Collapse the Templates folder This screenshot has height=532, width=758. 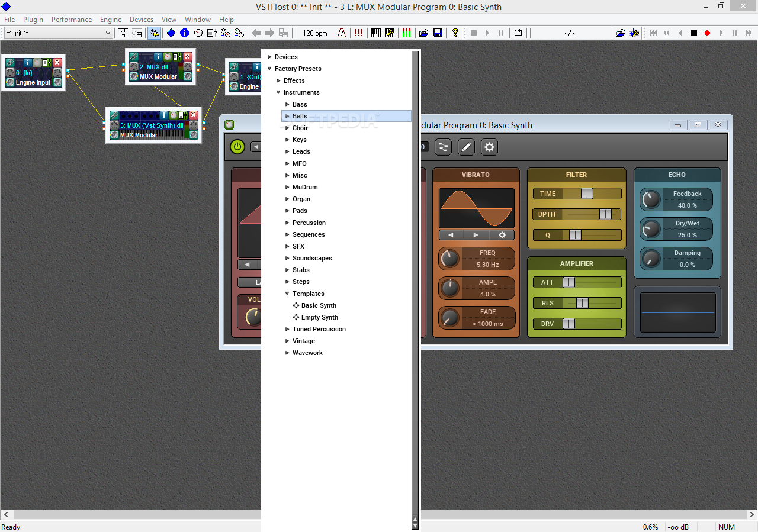pyautogui.click(x=287, y=294)
